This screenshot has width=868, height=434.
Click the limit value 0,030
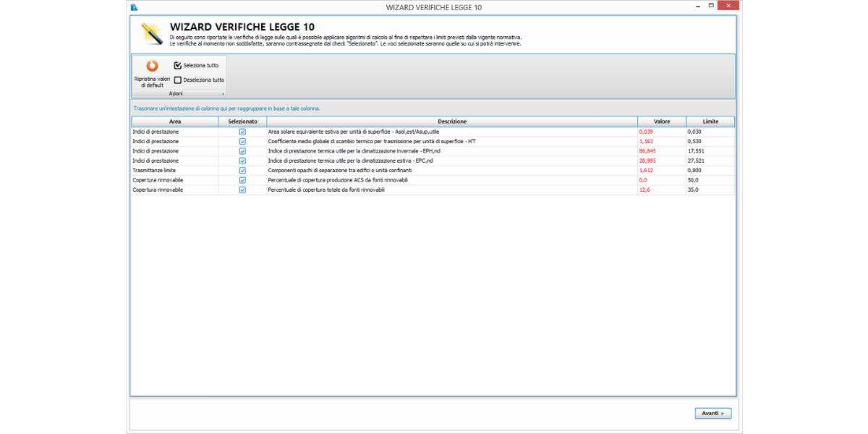694,132
